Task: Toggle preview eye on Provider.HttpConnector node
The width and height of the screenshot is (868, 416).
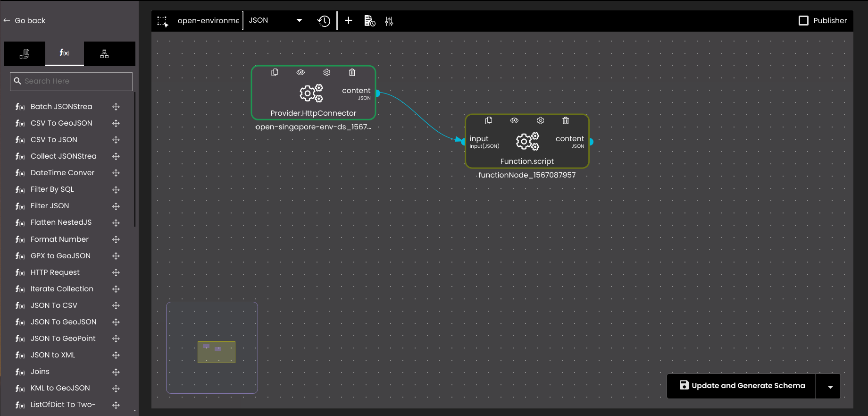Action: click(x=300, y=72)
